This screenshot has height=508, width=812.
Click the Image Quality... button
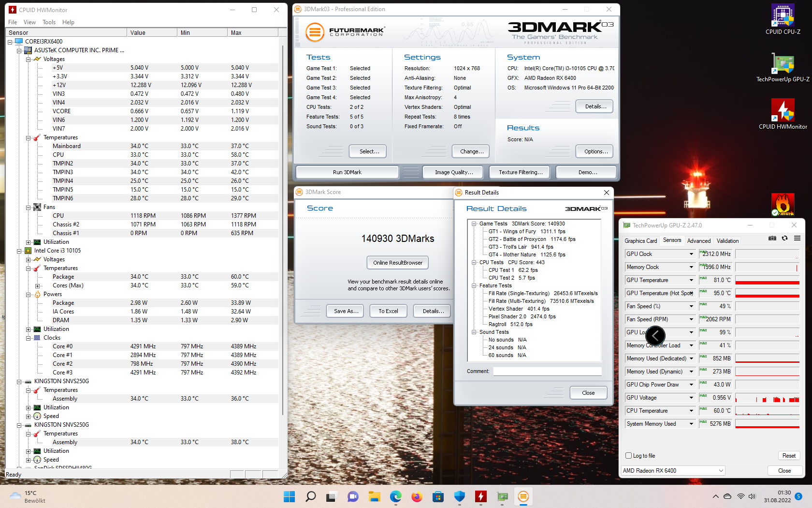coord(454,172)
